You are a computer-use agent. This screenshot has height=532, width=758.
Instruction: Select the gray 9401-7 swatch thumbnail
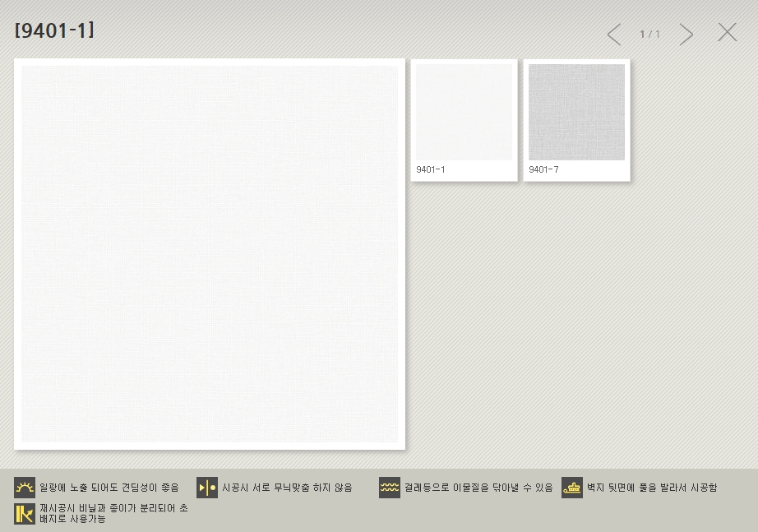(576, 112)
